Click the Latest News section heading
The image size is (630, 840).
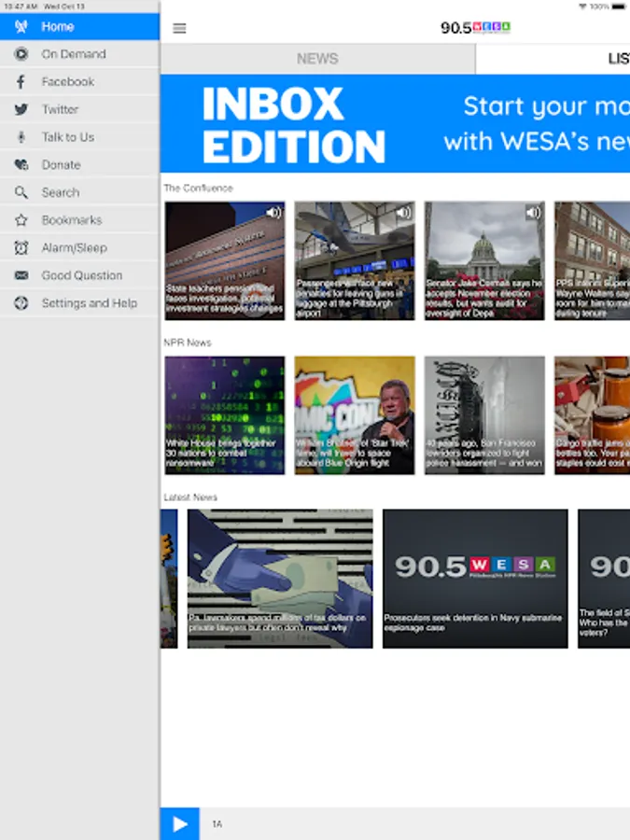pos(190,497)
